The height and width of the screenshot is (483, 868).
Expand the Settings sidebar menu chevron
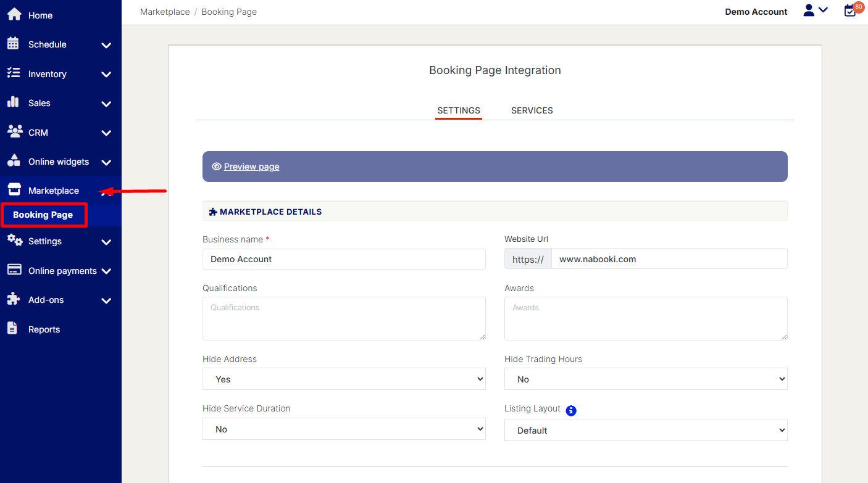106,242
